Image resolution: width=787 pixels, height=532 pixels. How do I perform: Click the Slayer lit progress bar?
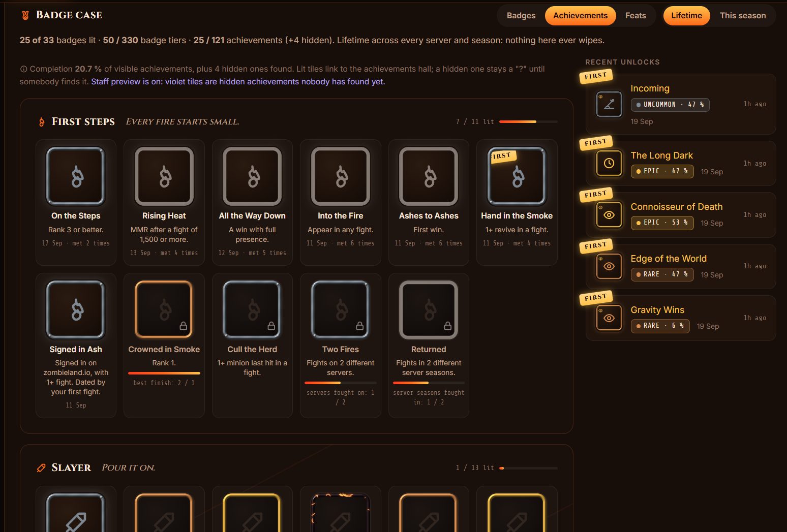(x=528, y=468)
